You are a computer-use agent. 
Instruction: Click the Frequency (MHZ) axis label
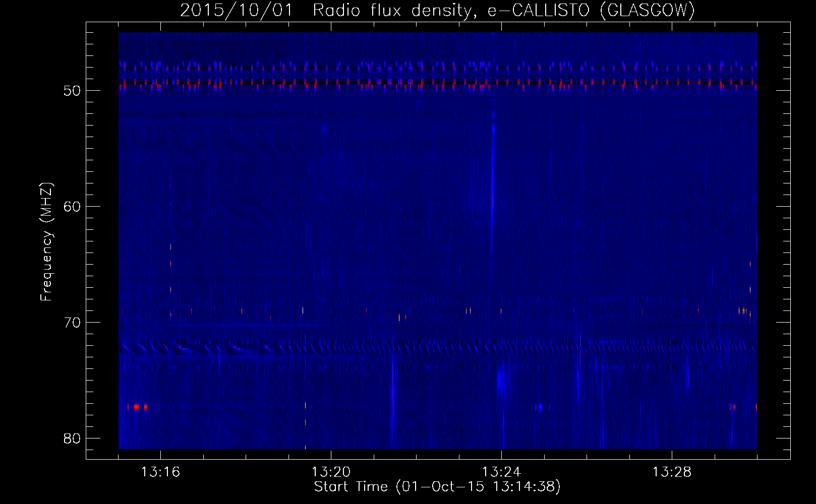pyautogui.click(x=47, y=242)
